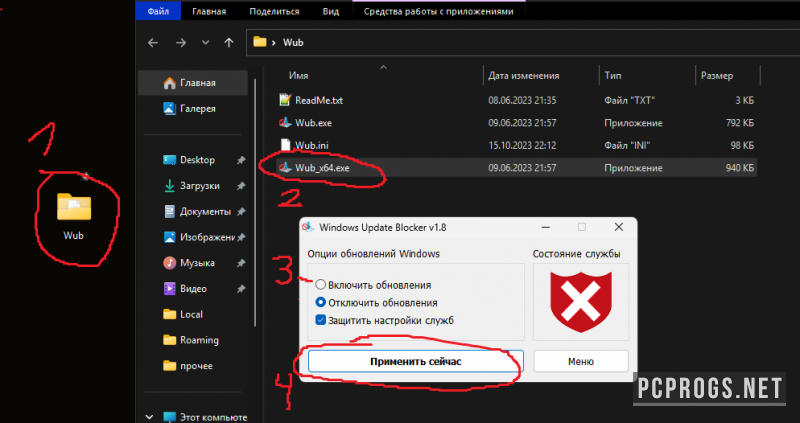Screen dimensions: 800x423
Task: Click the Применить сейчас button
Action: 416,362
